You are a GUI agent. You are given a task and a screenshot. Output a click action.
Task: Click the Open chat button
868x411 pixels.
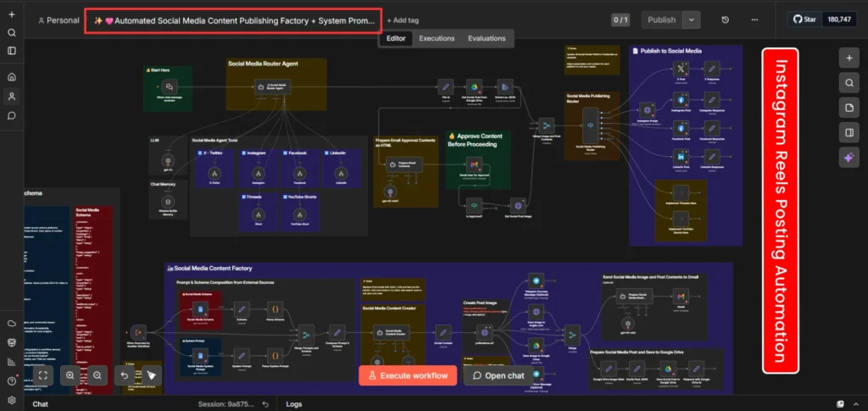click(499, 375)
